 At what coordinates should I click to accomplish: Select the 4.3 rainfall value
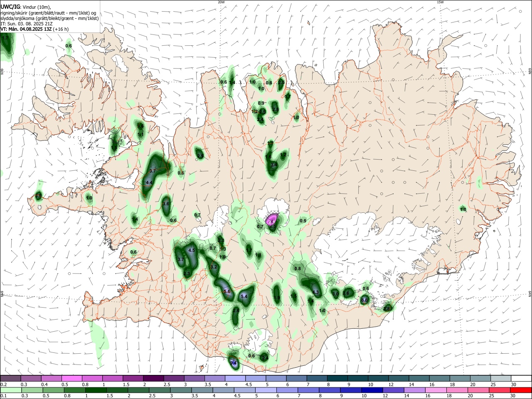315,293
